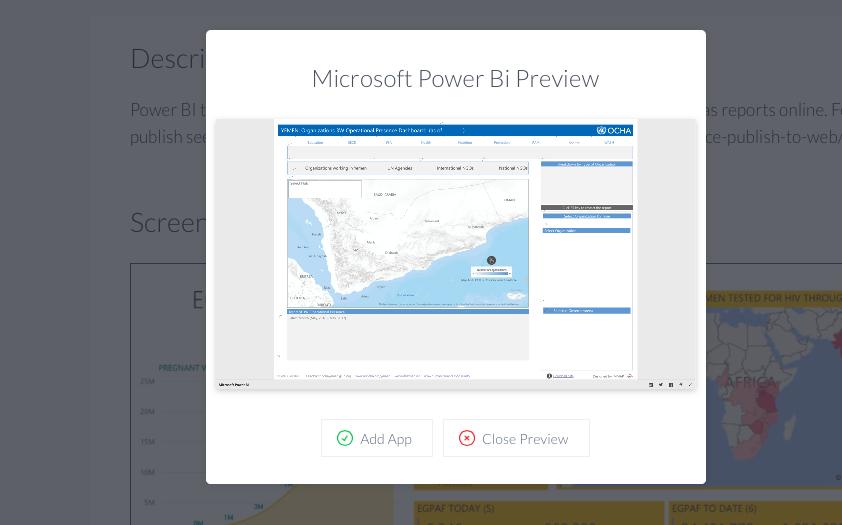Click AFRICA map in background page
Viewport: 842px width, 525px height.
[773, 397]
